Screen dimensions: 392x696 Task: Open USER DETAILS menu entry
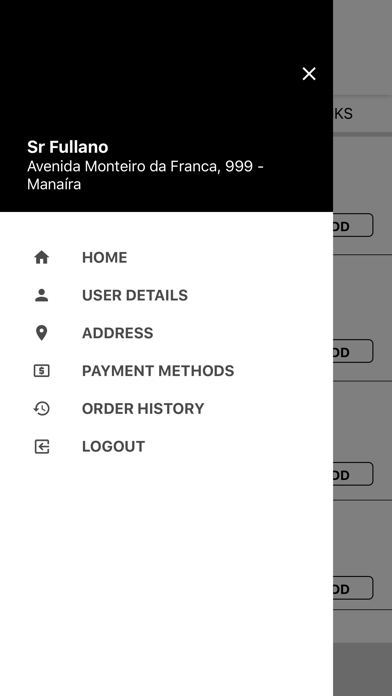click(x=135, y=295)
